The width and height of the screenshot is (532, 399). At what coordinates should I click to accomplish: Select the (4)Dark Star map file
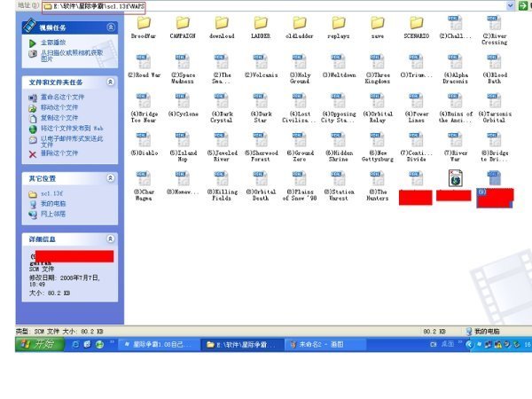(x=261, y=108)
